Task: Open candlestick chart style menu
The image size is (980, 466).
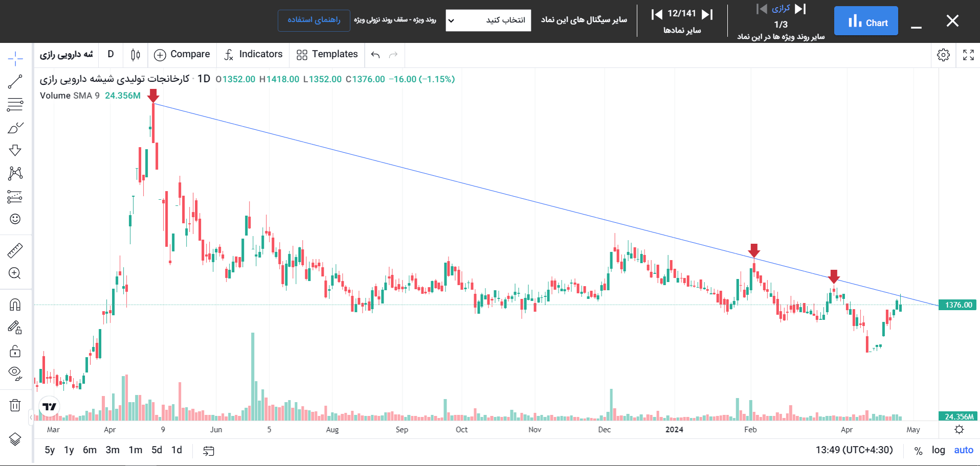Action: [136, 55]
